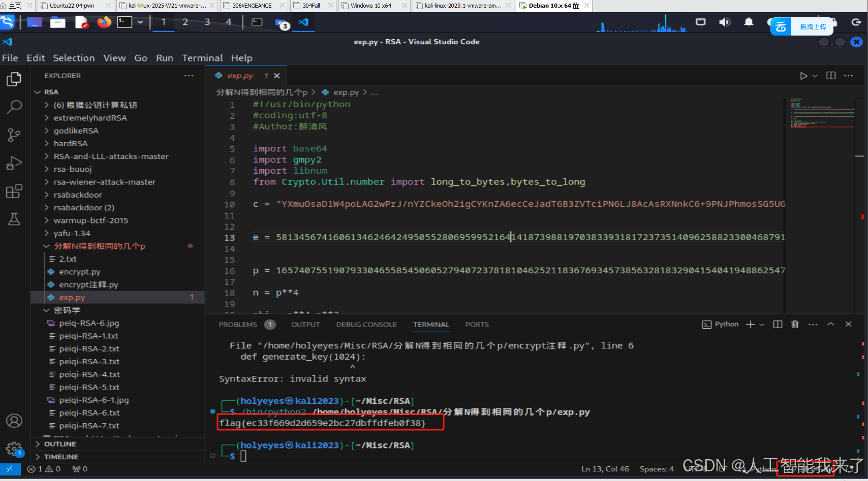Open the File menu

click(x=10, y=58)
